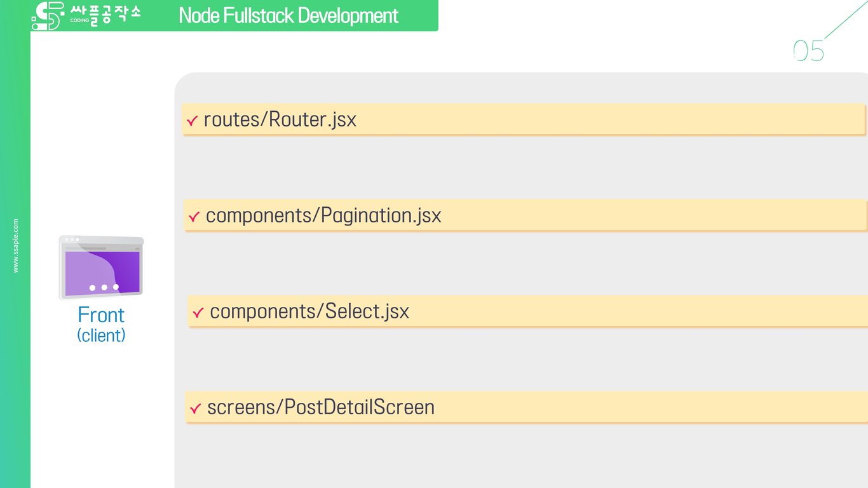This screenshot has height=488, width=868.
Task: Click the red checkmark beside screens/PostDetailScreen
Action: (196, 408)
